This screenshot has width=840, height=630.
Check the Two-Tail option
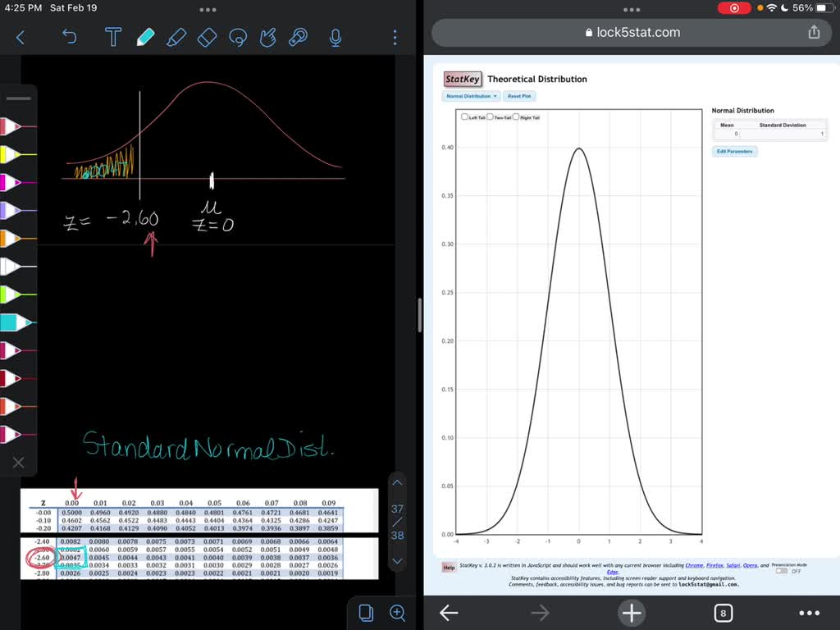(490, 116)
